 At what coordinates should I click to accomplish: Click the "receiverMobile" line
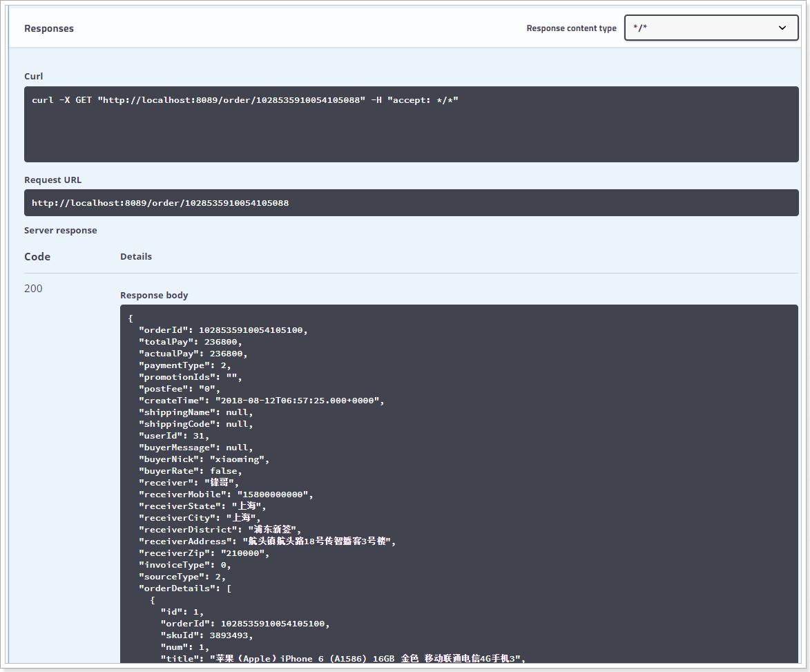point(226,495)
